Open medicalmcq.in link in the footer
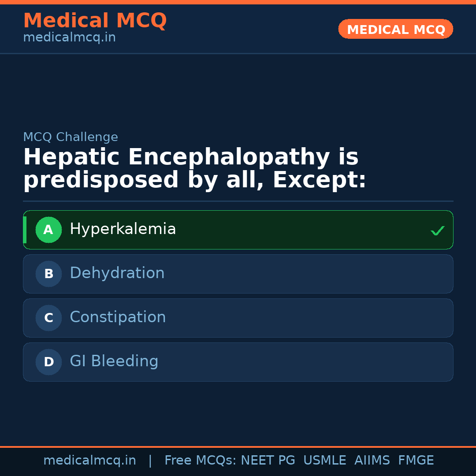This screenshot has height=476, width=476. tap(89, 461)
